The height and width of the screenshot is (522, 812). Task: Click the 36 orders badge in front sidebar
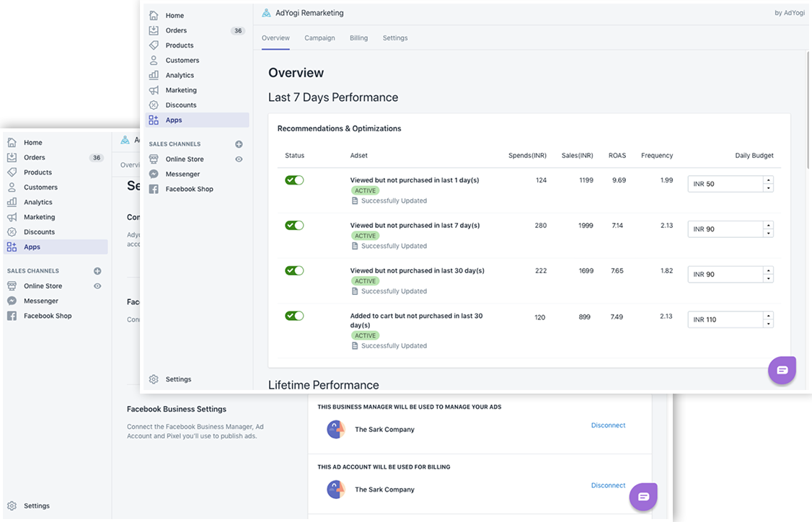pyautogui.click(x=238, y=30)
